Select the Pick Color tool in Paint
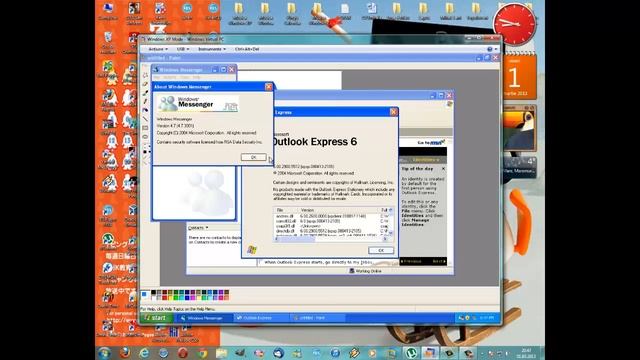Image resolution: width=640 pixels, height=360 pixels. 145,93
